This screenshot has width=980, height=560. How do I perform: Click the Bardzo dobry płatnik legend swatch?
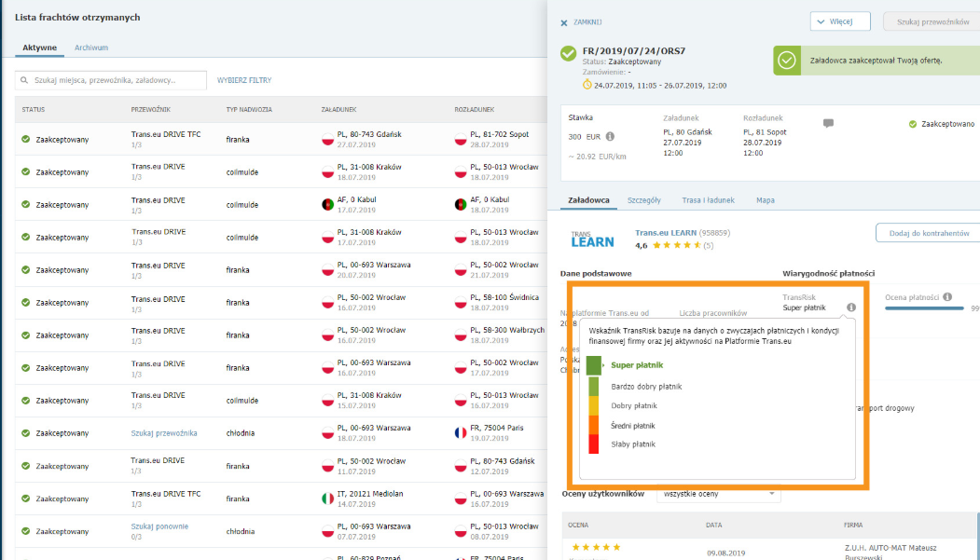coord(593,387)
